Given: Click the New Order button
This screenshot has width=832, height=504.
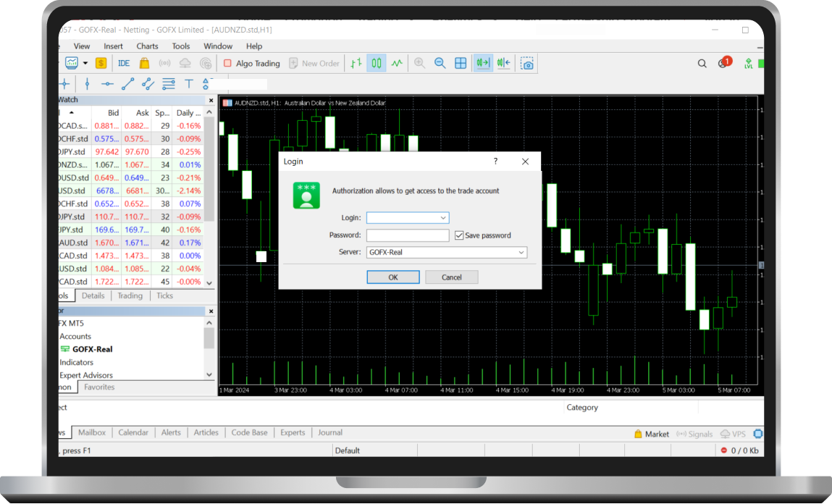Looking at the screenshot, I should [x=314, y=63].
